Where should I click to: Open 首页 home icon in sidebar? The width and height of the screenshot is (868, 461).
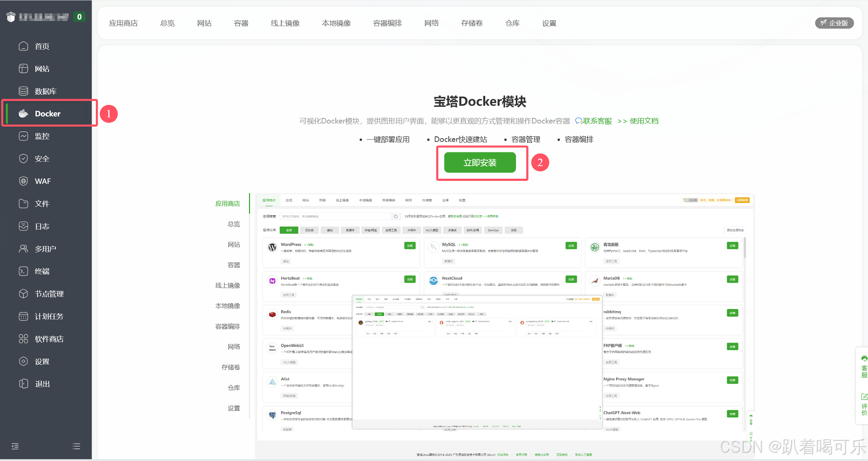tap(24, 46)
